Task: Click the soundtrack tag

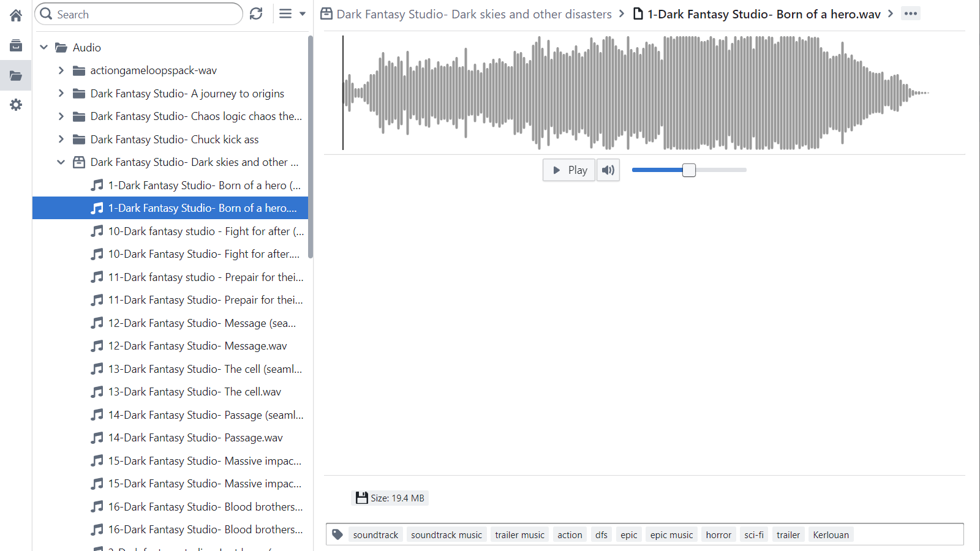Action: 375,534
